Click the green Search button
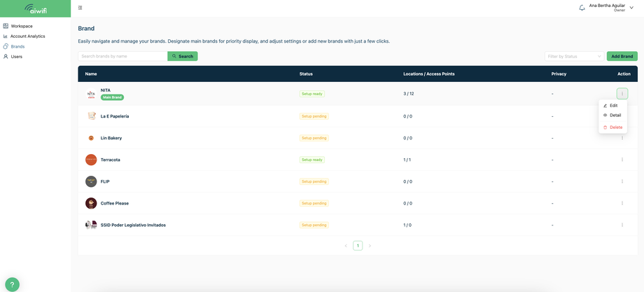The image size is (644, 292). [x=183, y=56]
